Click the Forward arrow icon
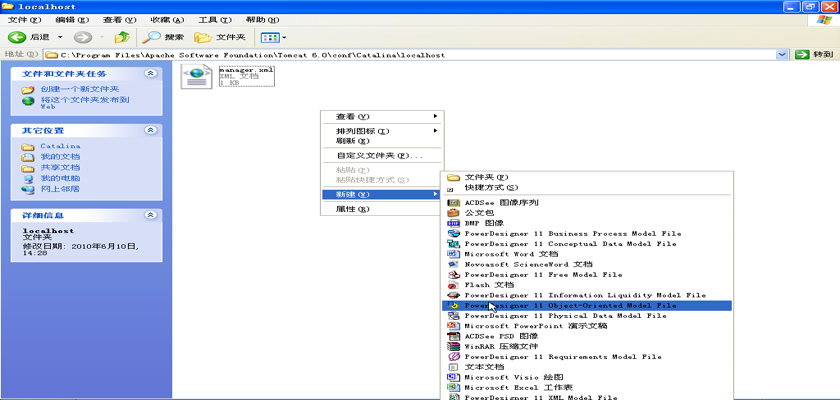The width and height of the screenshot is (840, 400). click(x=81, y=37)
